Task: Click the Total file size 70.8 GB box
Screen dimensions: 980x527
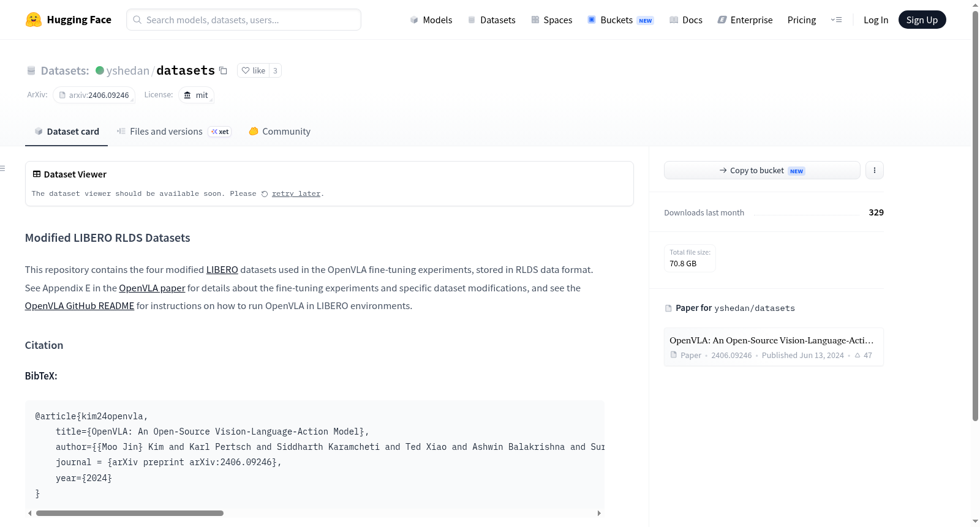Action: point(690,258)
